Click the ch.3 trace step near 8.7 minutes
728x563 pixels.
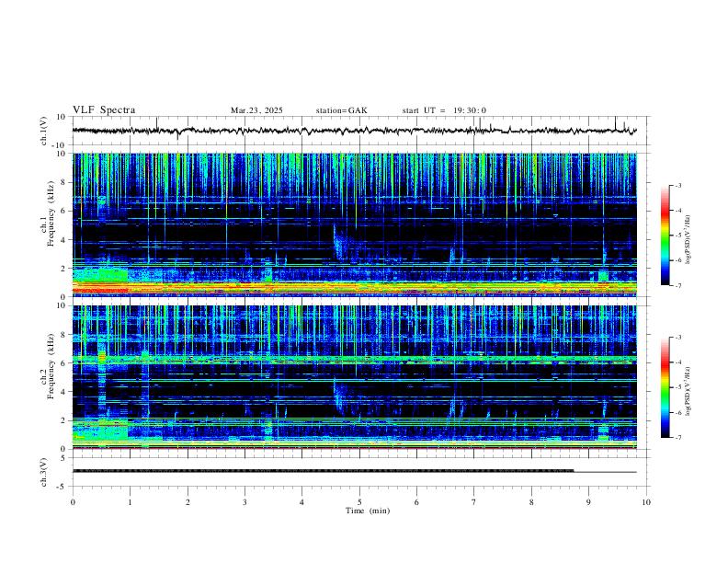tap(574, 471)
